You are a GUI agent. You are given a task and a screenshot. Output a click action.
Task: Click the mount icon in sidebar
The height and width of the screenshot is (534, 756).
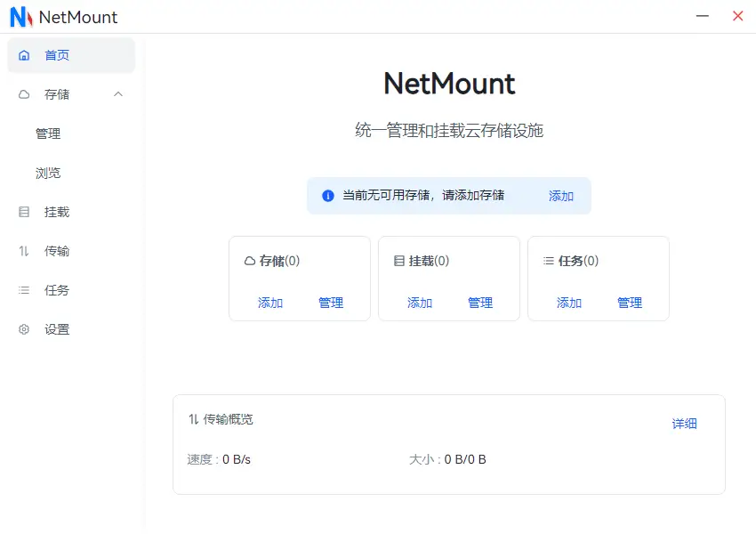click(x=24, y=212)
